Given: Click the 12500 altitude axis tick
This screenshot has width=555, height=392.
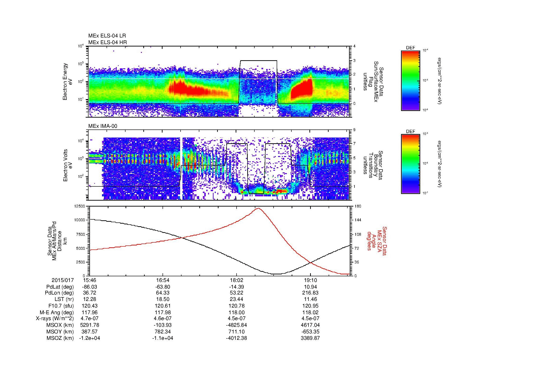Looking at the screenshot, I should click(80, 206).
